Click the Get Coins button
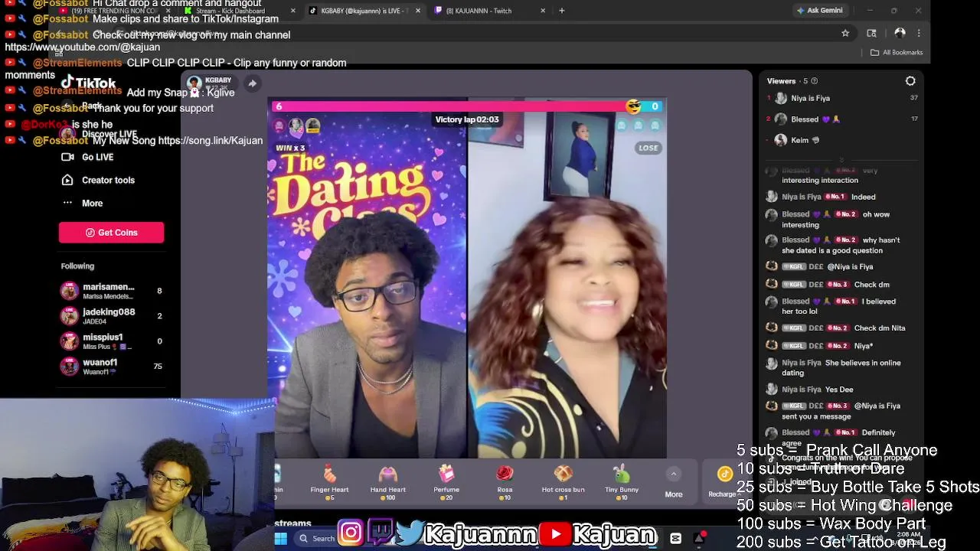The height and width of the screenshot is (551, 980). point(111,233)
